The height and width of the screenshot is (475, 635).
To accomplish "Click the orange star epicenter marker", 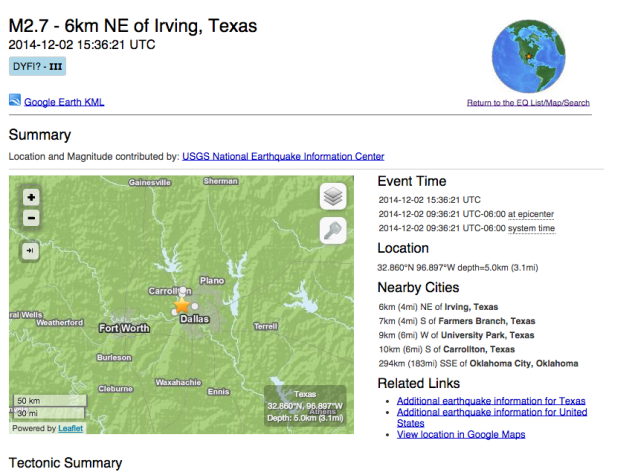I will tap(182, 305).
